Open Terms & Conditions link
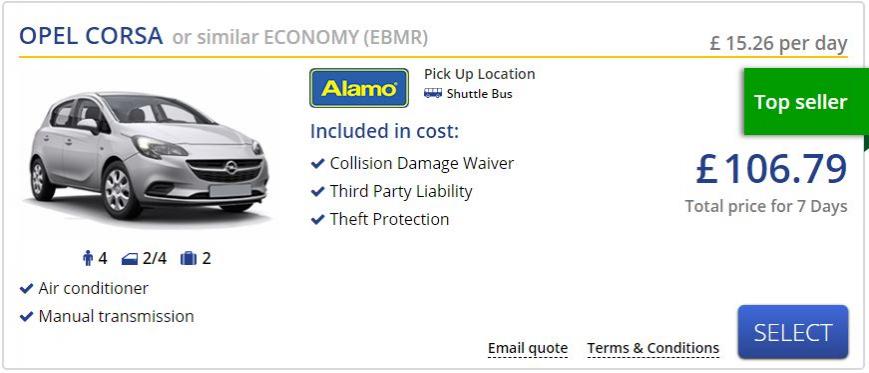This screenshot has height=373, width=869. pos(653,349)
